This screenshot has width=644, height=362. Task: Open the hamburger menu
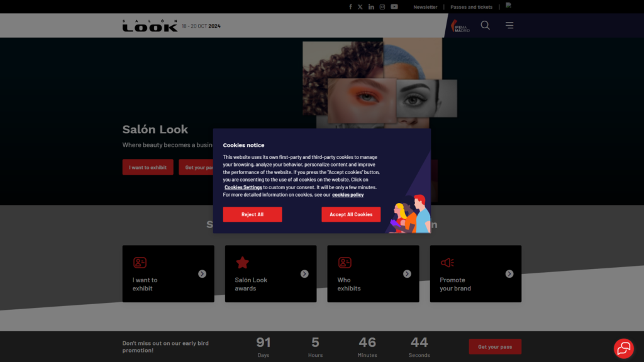[x=509, y=25]
